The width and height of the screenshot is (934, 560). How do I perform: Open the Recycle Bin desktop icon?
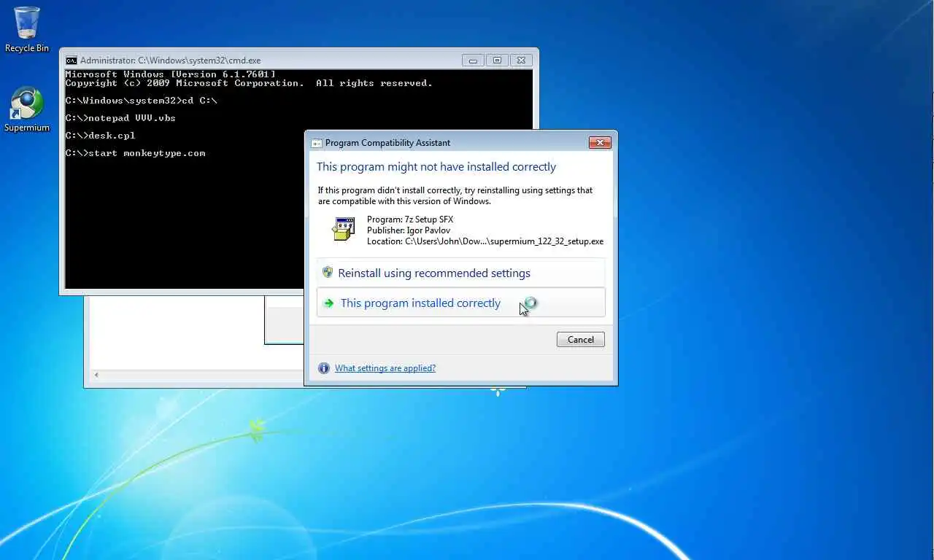pyautogui.click(x=27, y=29)
